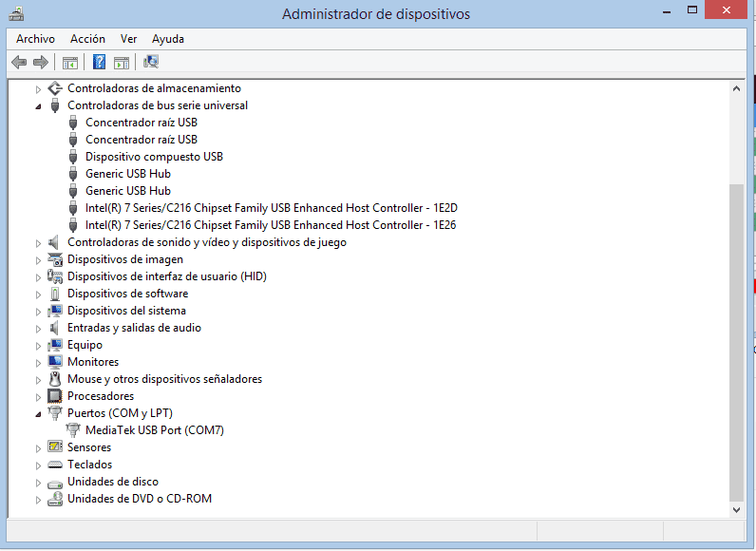Expand the Teclados node
Image resolution: width=756 pixels, height=551 pixels.
pyautogui.click(x=38, y=465)
